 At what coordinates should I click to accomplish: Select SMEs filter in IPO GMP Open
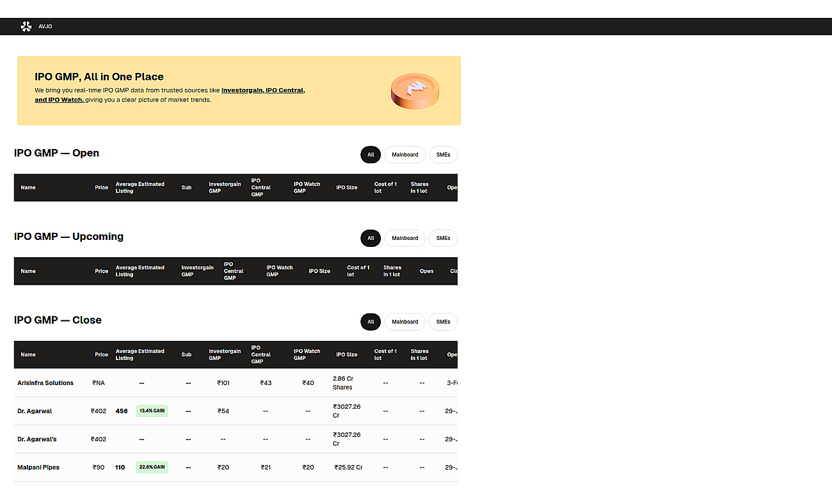coord(444,155)
